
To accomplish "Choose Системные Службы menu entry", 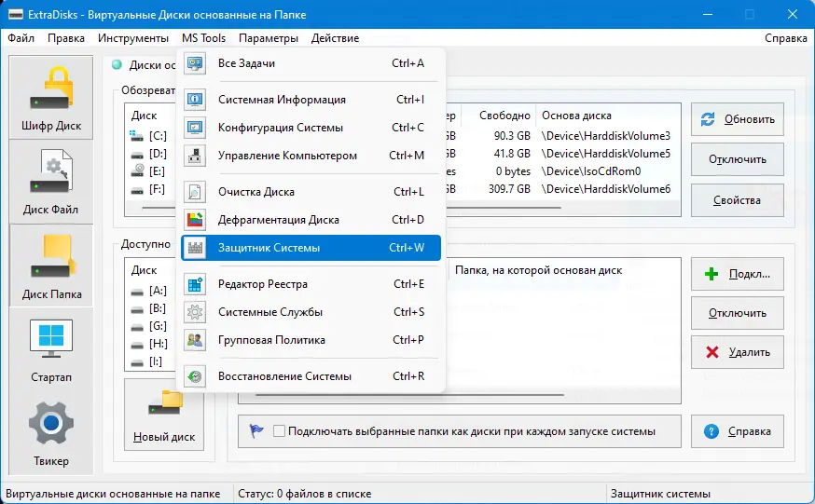I will coord(311,312).
